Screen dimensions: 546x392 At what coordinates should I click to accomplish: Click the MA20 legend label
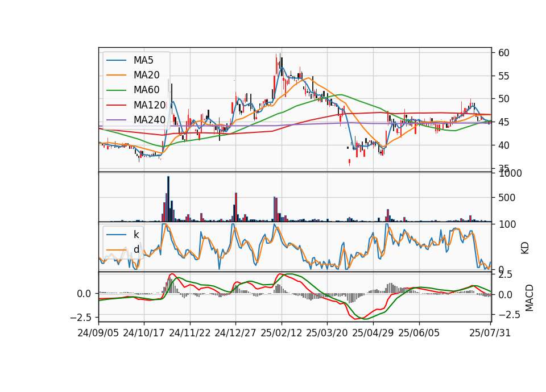tap(146, 75)
